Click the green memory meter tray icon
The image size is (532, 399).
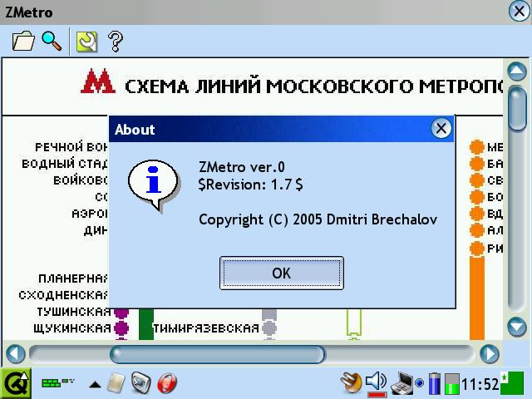(452, 384)
